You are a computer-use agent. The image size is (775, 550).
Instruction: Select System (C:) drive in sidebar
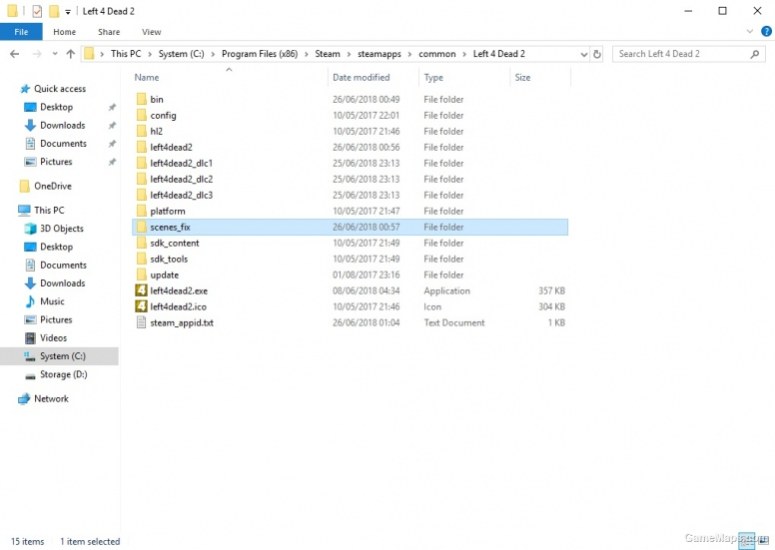click(62, 356)
